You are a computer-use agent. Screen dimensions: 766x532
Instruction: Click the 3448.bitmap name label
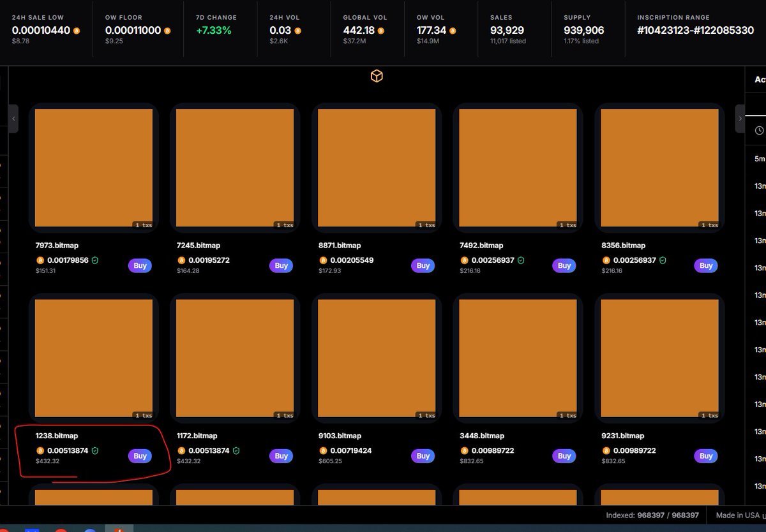click(x=482, y=436)
